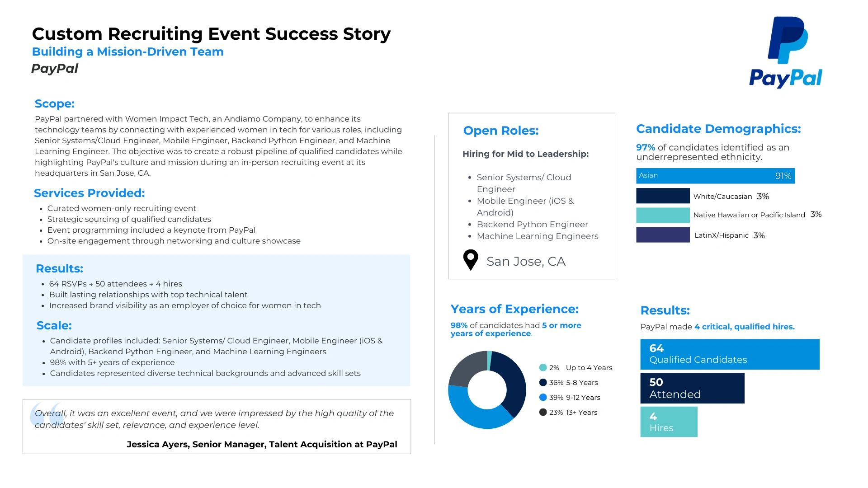The image size is (868, 488).
Task: Click the teal Up to 4 Years legend dot
Action: [x=543, y=367]
